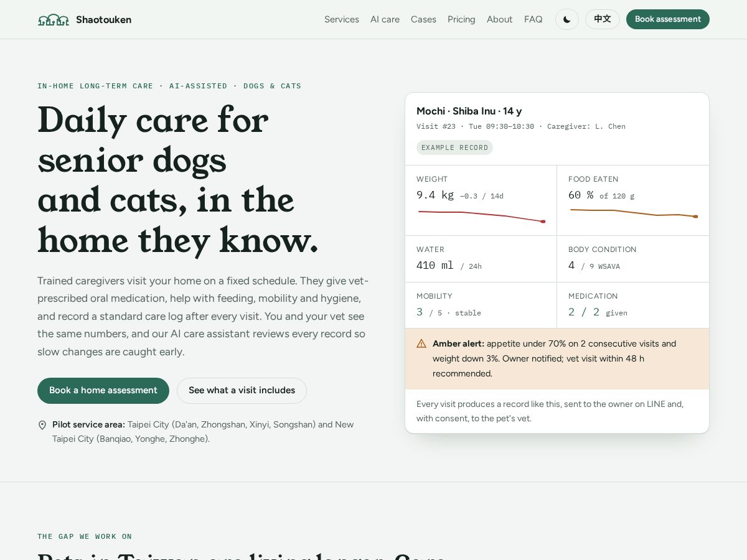Viewport: 747px width, 560px height.
Task: Select the 'Mochi · Shiba Inu · 14 y' title
Action: click(469, 111)
